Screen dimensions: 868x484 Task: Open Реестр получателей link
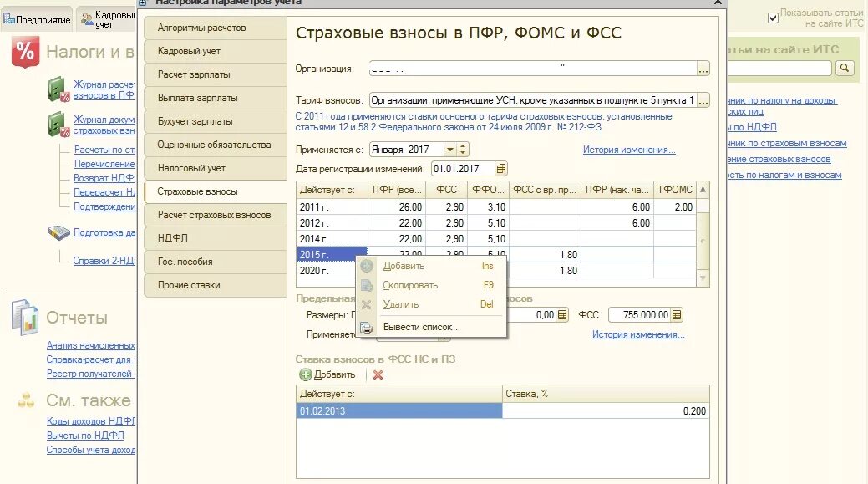pos(91,374)
